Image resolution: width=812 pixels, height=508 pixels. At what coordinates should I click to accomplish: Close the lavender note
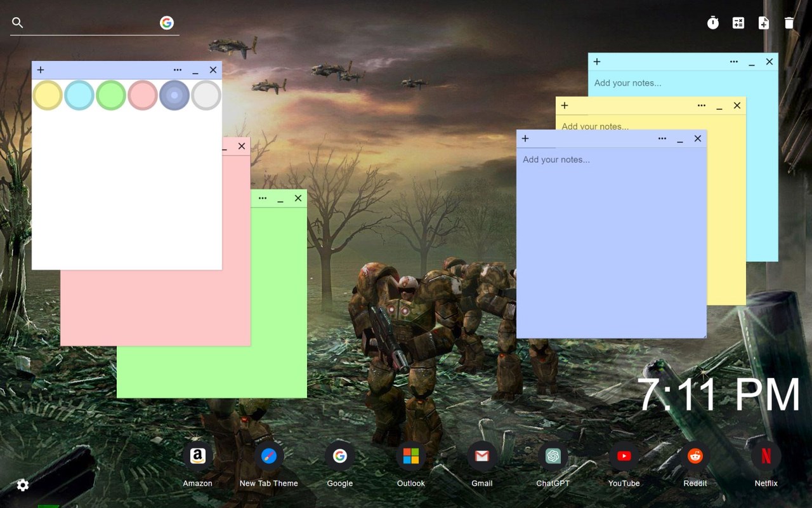(x=698, y=138)
